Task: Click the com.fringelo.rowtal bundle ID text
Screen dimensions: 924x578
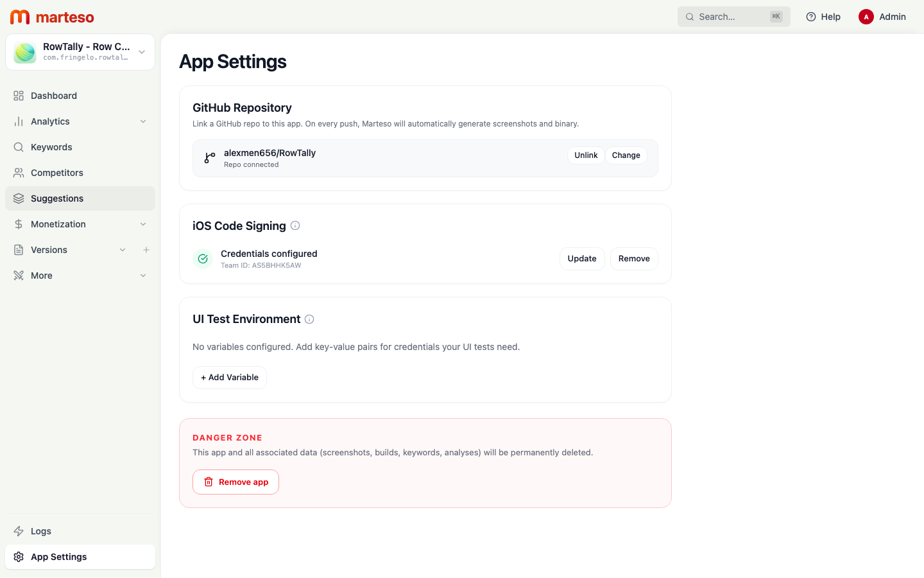Action: click(86, 58)
